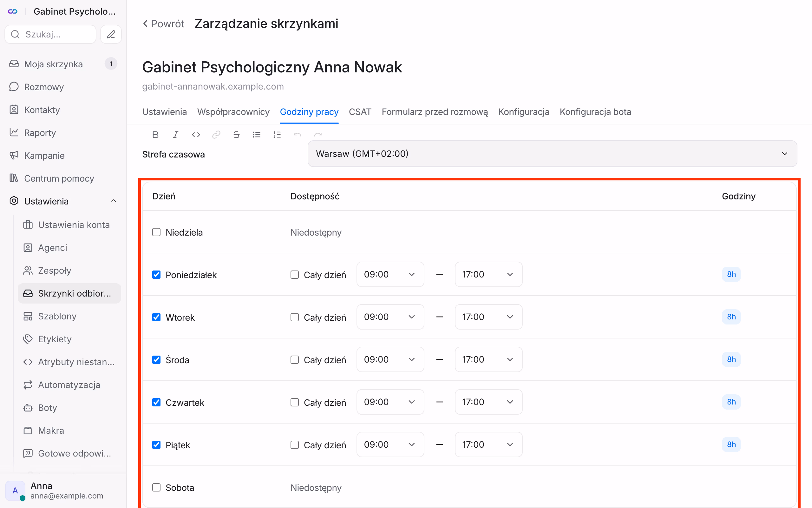Open Wtorek end time 17:00 dropdown
Screen dimensions: 812x508
click(x=488, y=317)
